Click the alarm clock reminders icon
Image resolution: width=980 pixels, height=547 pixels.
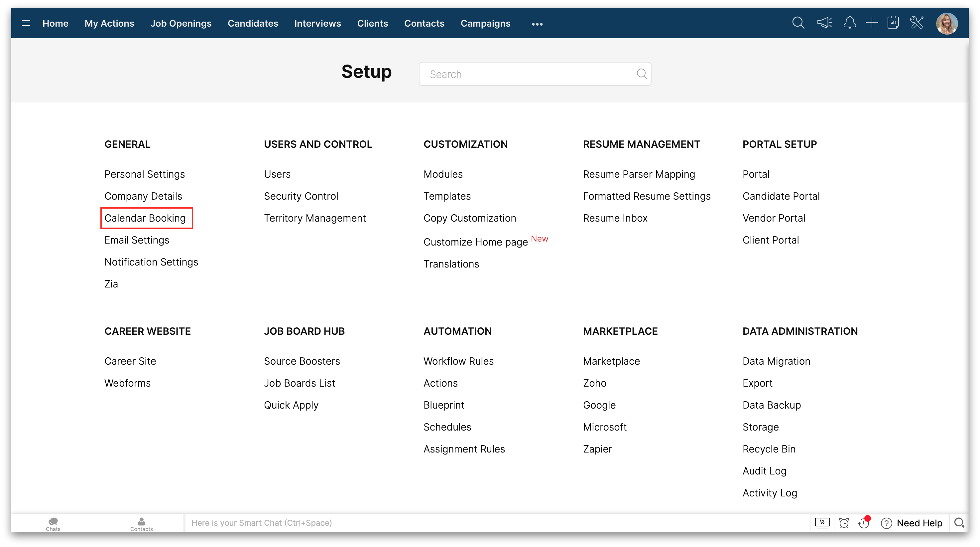tap(844, 523)
